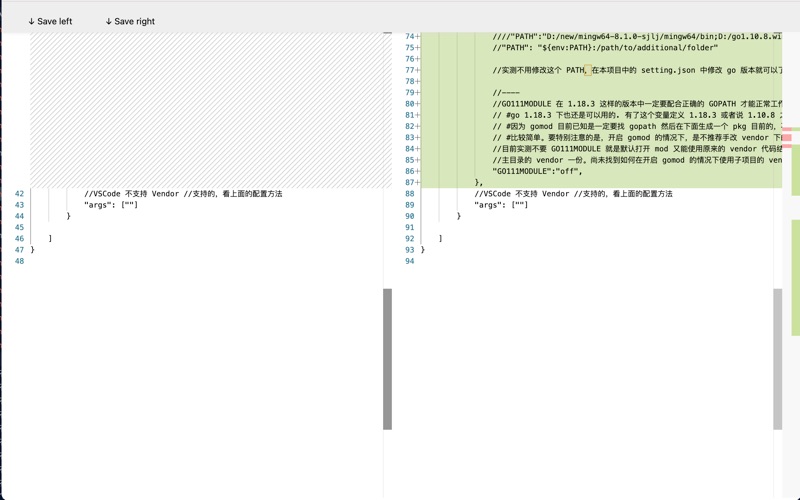This screenshot has width=800, height=500.
Task: Click the right pane vertical scrollbar thumb
Action: pyautogui.click(x=778, y=358)
